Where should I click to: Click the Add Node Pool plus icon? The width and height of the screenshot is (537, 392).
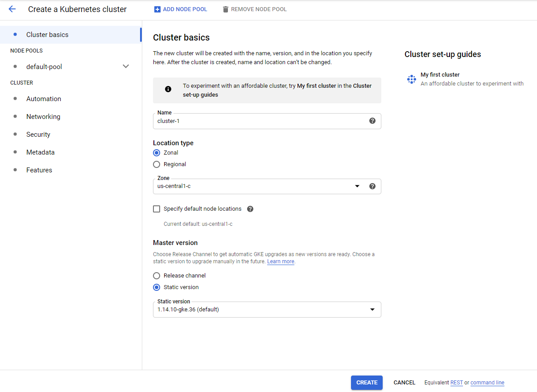coord(157,9)
